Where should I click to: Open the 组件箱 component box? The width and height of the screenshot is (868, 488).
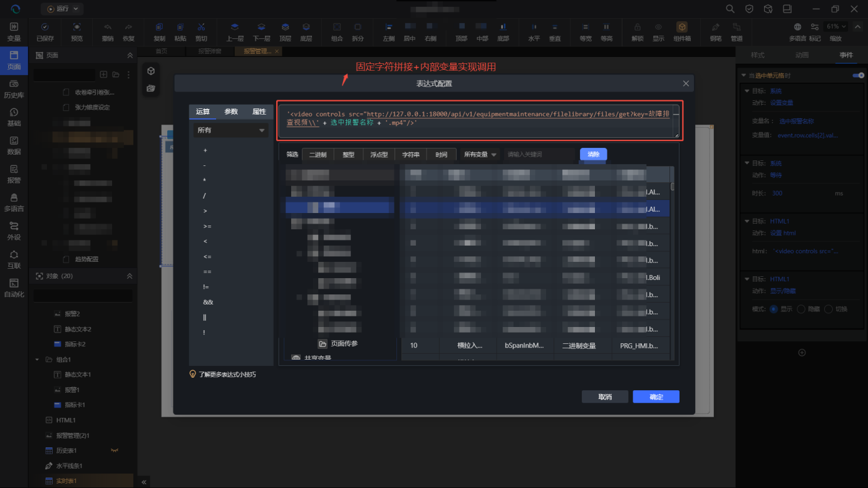[x=682, y=28]
